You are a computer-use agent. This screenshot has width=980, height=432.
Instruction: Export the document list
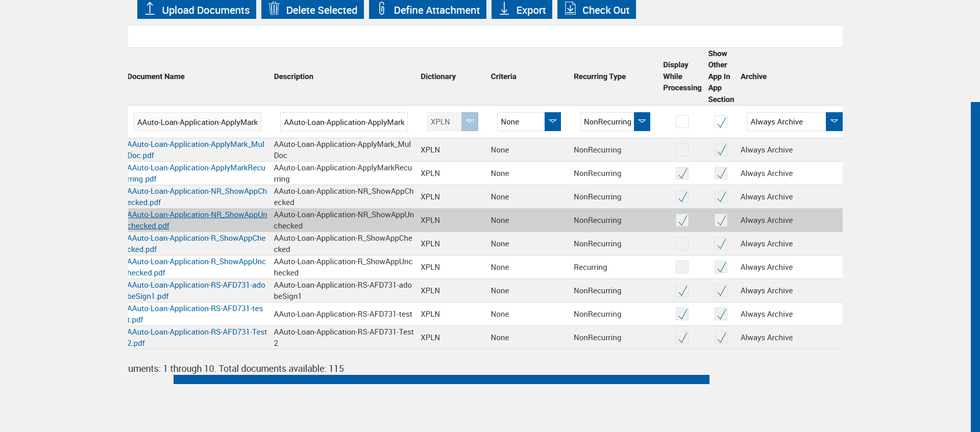click(x=522, y=9)
